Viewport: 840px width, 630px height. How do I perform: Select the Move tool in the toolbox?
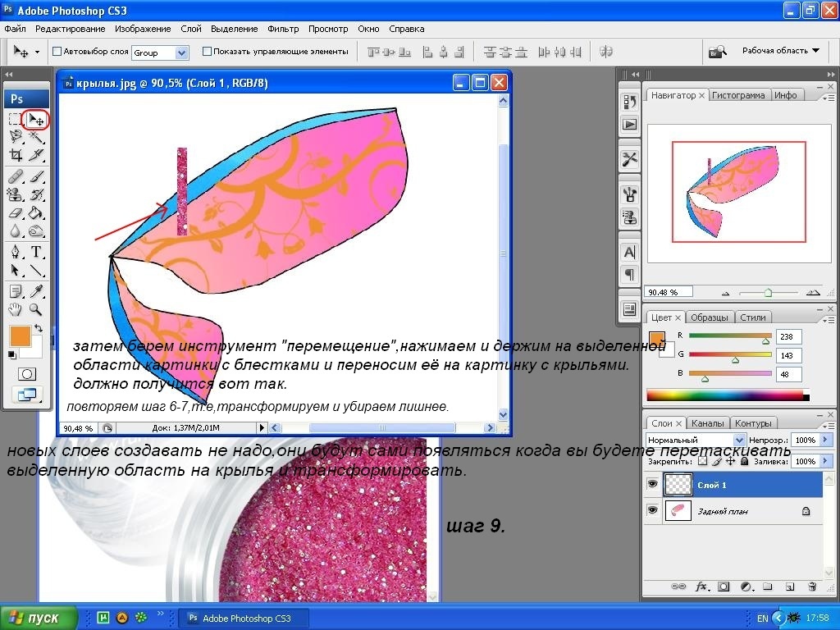pyautogui.click(x=36, y=120)
